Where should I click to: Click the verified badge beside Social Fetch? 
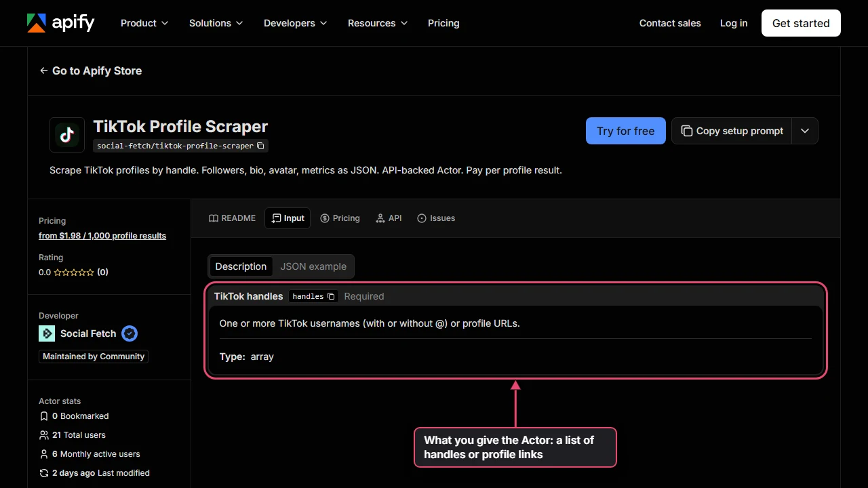(130, 333)
